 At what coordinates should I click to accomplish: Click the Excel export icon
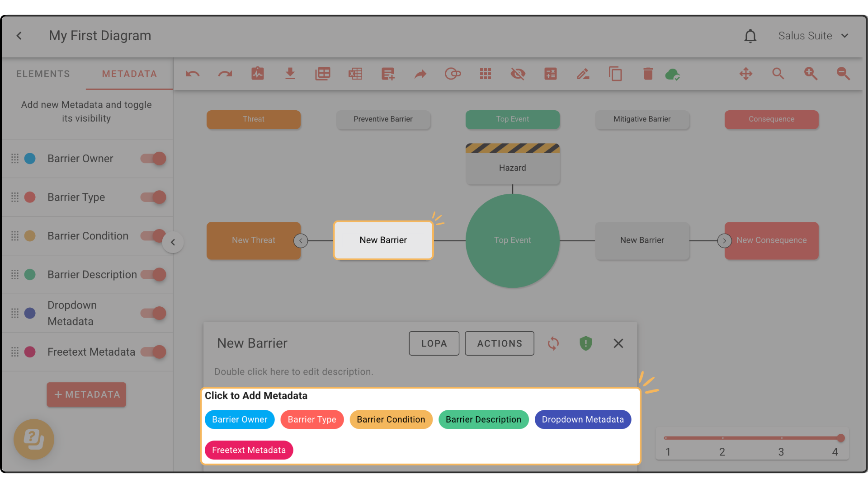(x=355, y=74)
